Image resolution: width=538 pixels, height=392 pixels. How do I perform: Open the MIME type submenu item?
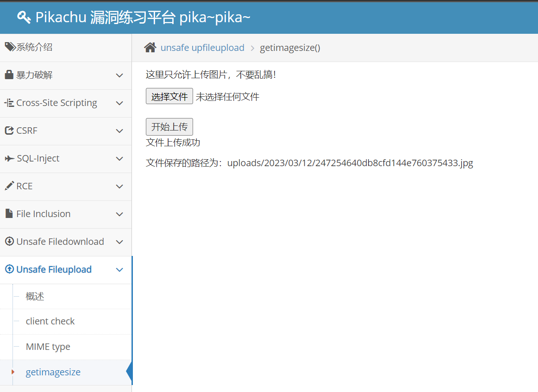point(48,347)
